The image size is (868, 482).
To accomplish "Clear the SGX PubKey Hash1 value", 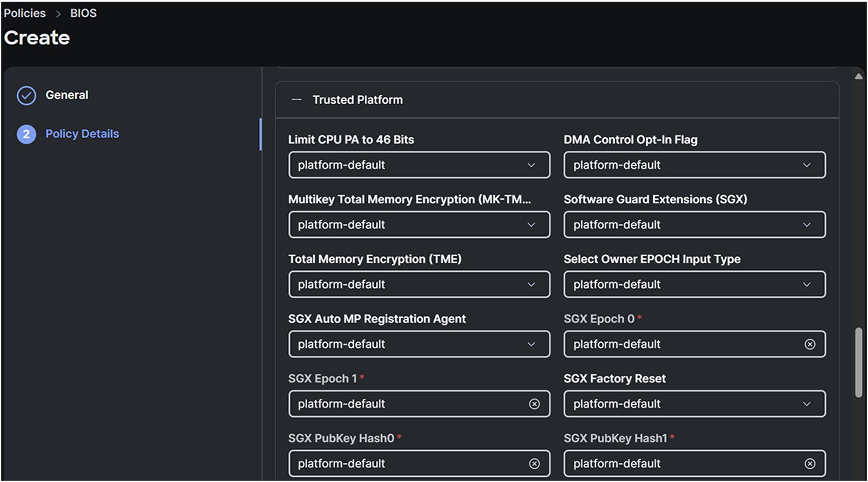I will (810, 464).
